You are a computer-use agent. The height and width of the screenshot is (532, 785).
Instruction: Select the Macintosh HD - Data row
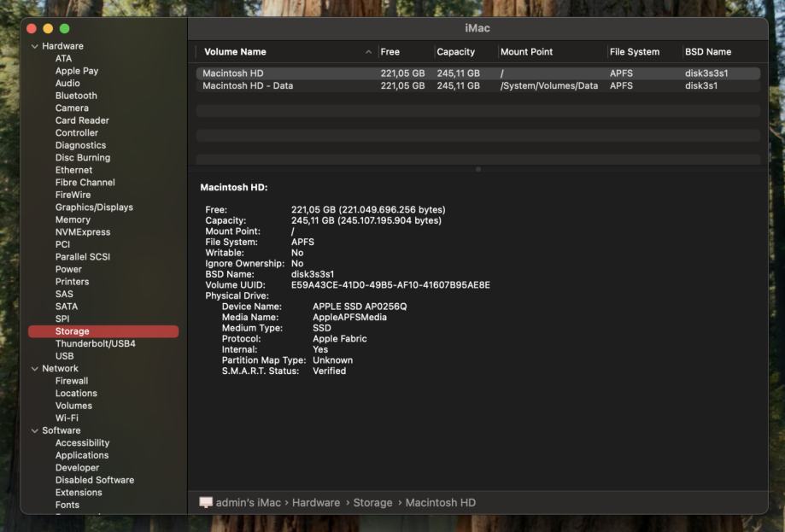248,86
